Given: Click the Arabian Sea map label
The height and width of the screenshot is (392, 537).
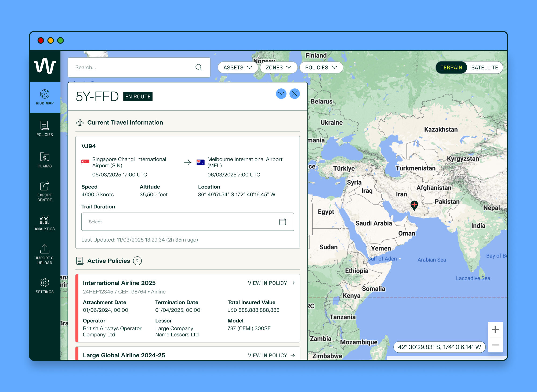Looking at the screenshot, I should pos(432,260).
